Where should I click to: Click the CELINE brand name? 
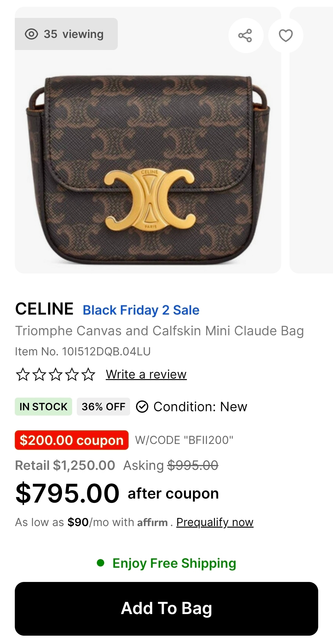point(44,309)
